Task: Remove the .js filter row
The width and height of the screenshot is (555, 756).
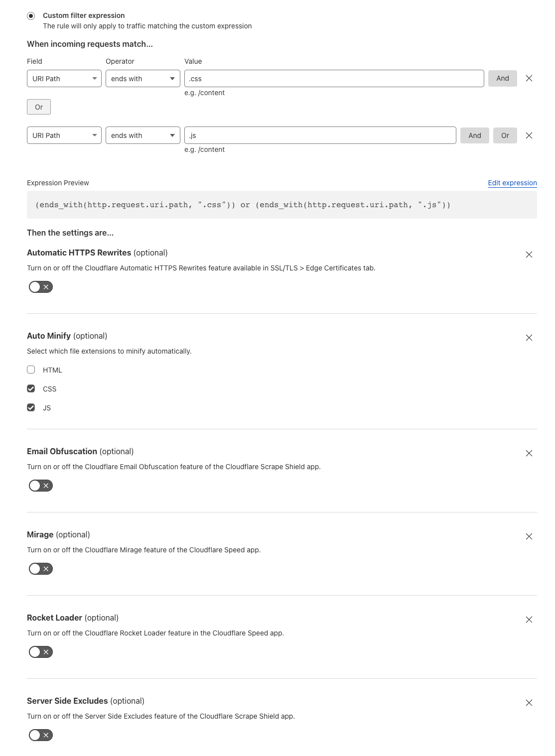Action: tap(529, 135)
